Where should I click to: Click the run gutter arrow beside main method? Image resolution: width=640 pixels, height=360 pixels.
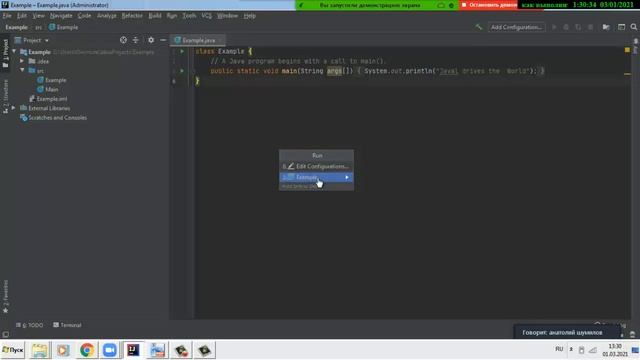pyautogui.click(x=182, y=71)
